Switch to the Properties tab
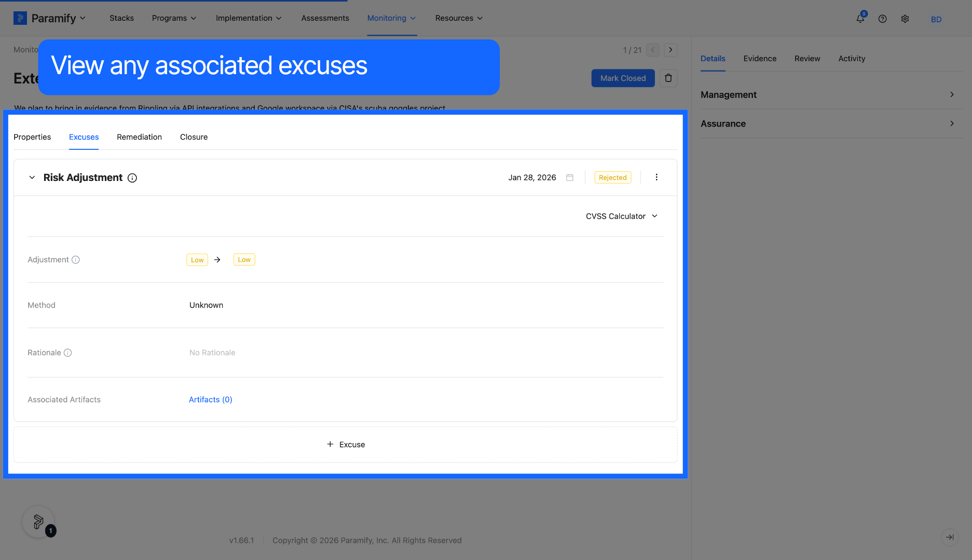Image resolution: width=972 pixels, height=560 pixels. pos(32,137)
